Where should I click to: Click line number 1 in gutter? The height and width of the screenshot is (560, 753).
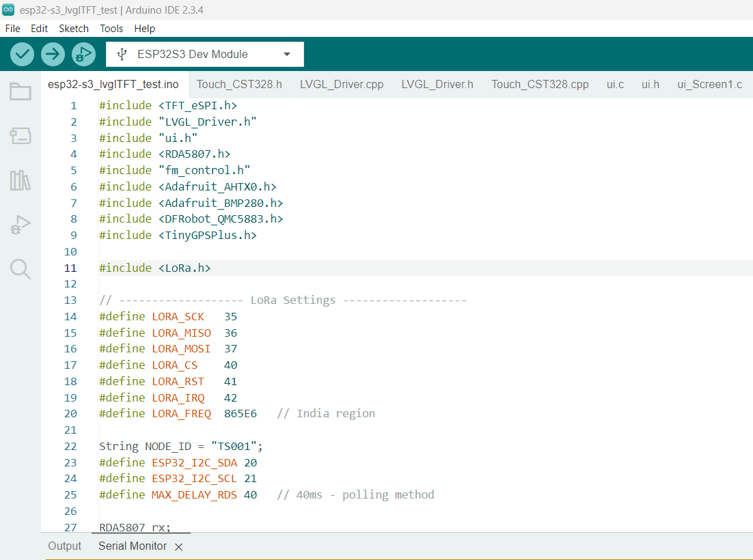click(74, 106)
